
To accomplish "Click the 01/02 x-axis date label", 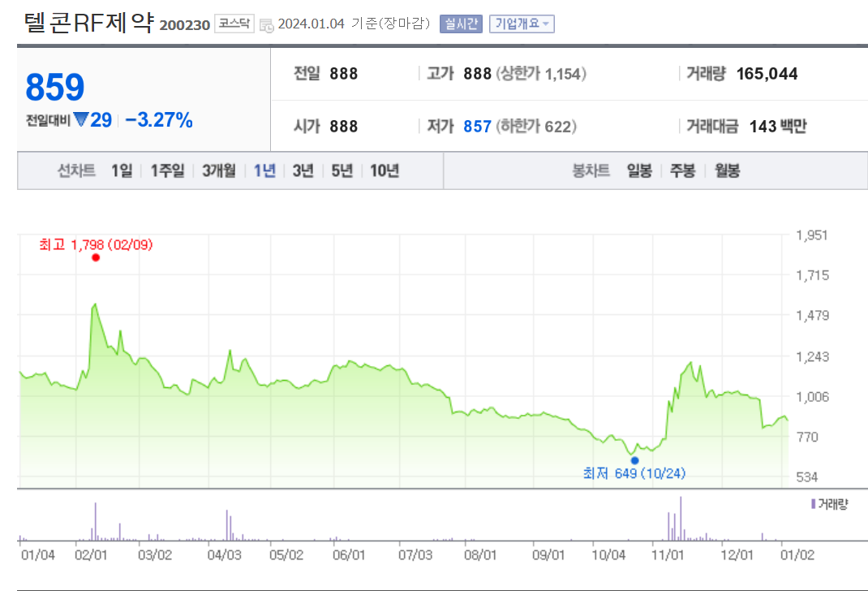I will click(797, 554).
